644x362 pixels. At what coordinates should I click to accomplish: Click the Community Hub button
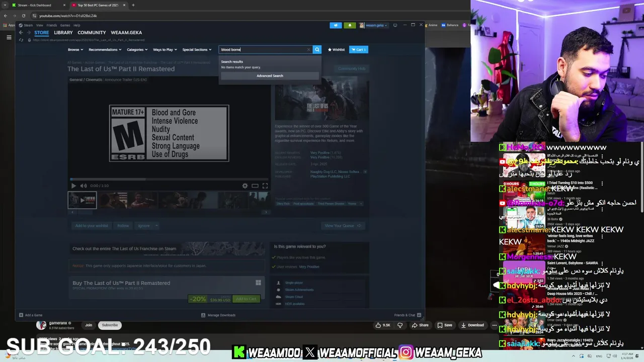(x=352, y=68)
